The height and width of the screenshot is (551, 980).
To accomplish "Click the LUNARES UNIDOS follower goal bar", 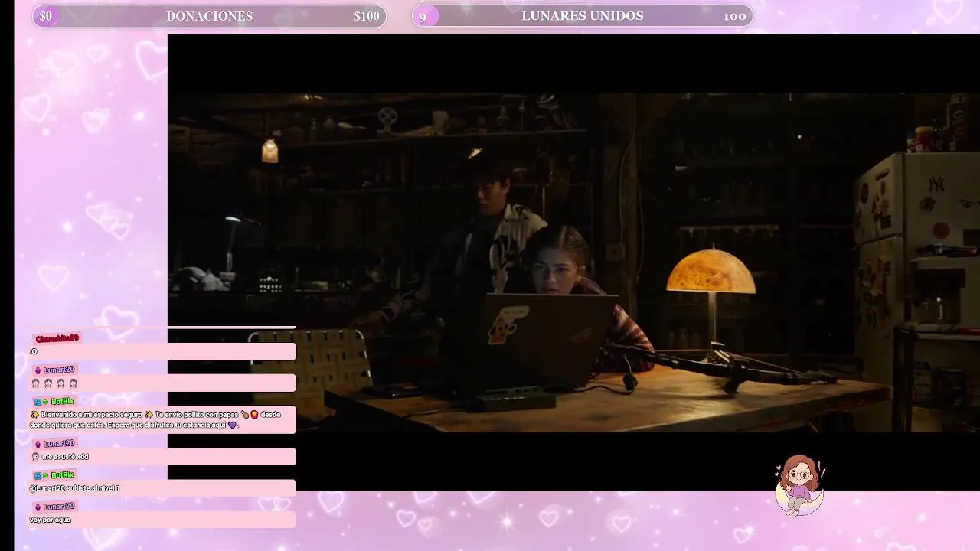I will [x=582, y=16].
